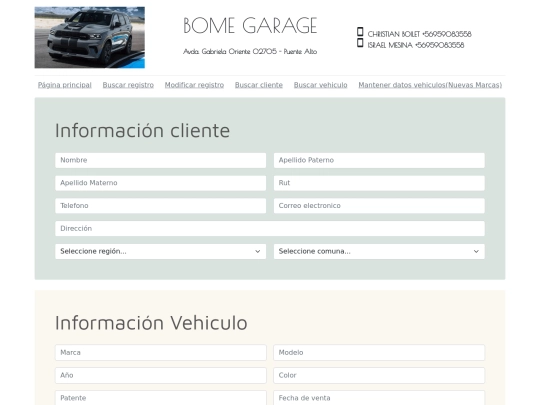
Task: Focus the Nombre input field
Action: [160, 160]
